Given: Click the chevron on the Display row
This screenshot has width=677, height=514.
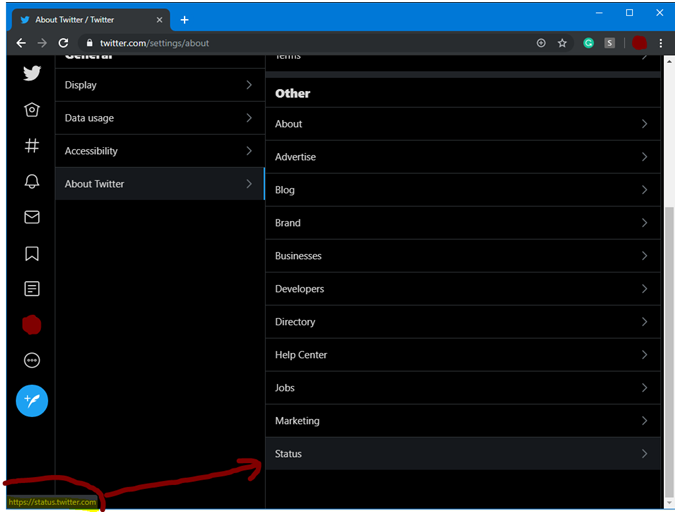Looking at the screenshot, I should (249, 85).
